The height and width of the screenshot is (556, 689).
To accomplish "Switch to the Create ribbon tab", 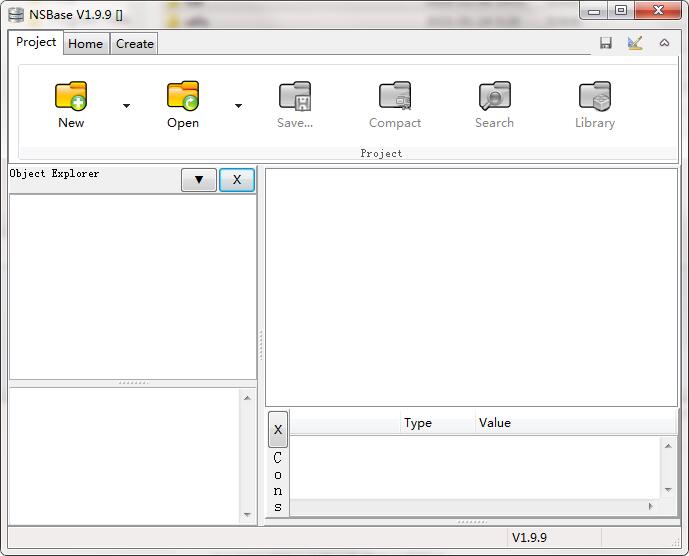I will pyautogui.click(x=134, y=44).
